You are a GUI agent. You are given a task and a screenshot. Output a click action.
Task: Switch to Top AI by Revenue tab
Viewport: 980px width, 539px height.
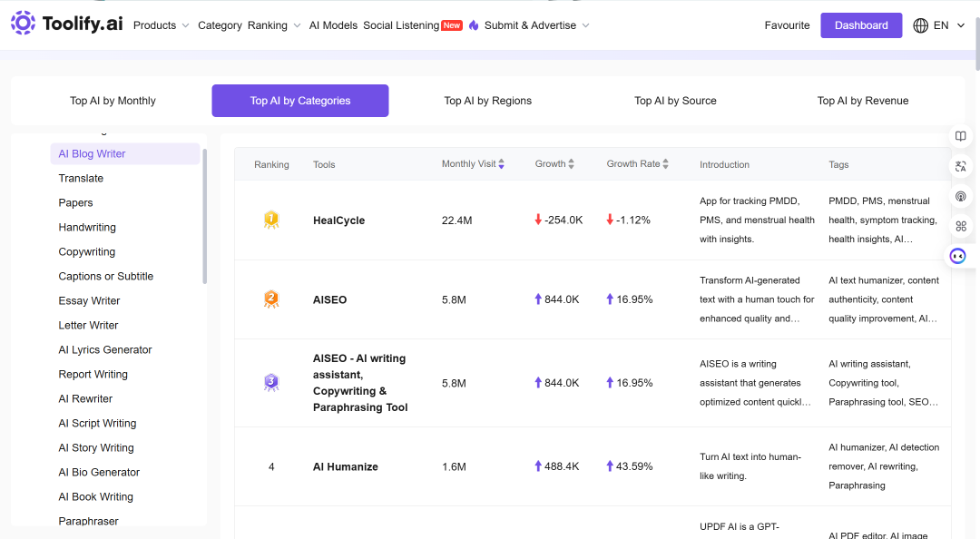[x=863, y=101]
